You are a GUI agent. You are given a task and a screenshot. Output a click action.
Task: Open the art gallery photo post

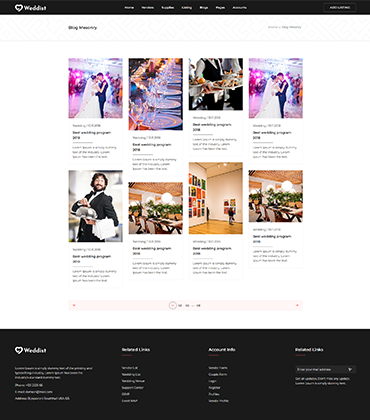tap(216, 198)
